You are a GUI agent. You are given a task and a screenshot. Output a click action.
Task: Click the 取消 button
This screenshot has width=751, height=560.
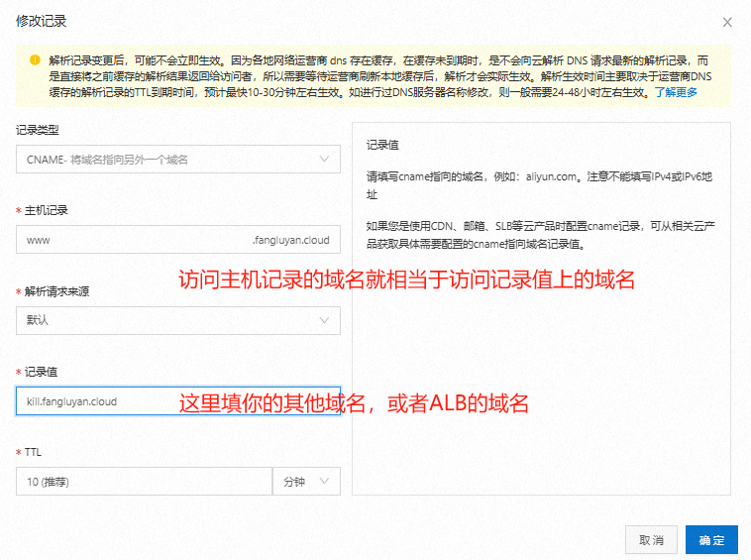(x=651, y=540)
